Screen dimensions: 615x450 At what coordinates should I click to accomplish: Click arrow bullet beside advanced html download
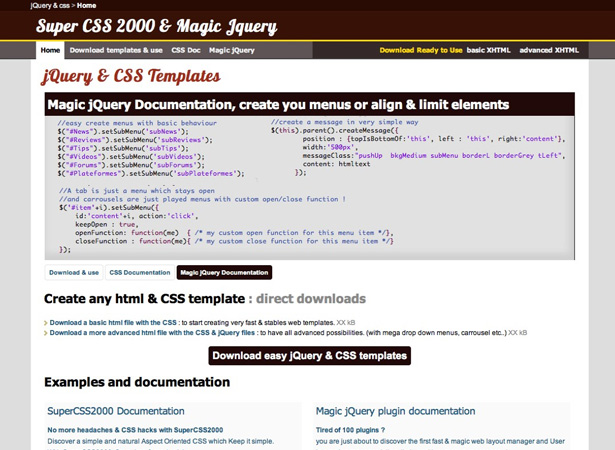(45, 333)
